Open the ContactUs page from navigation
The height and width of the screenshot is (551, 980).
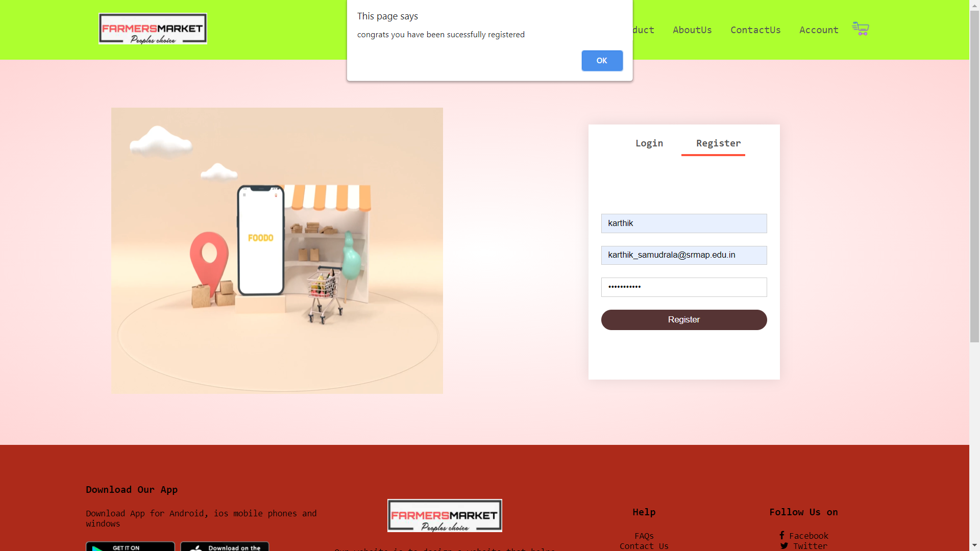coord(755,30)
